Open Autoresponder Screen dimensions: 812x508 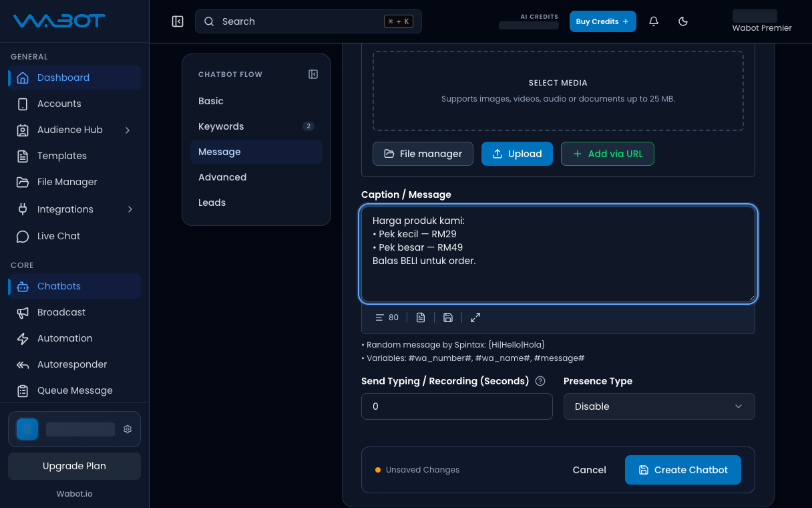[74, 364]
